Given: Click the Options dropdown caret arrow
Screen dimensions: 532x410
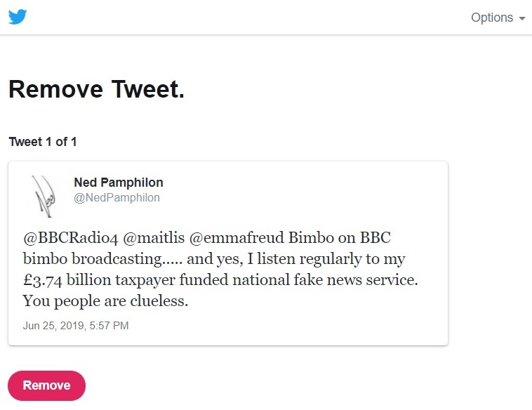Looking at the screenshot, I should tap(522, 18).
